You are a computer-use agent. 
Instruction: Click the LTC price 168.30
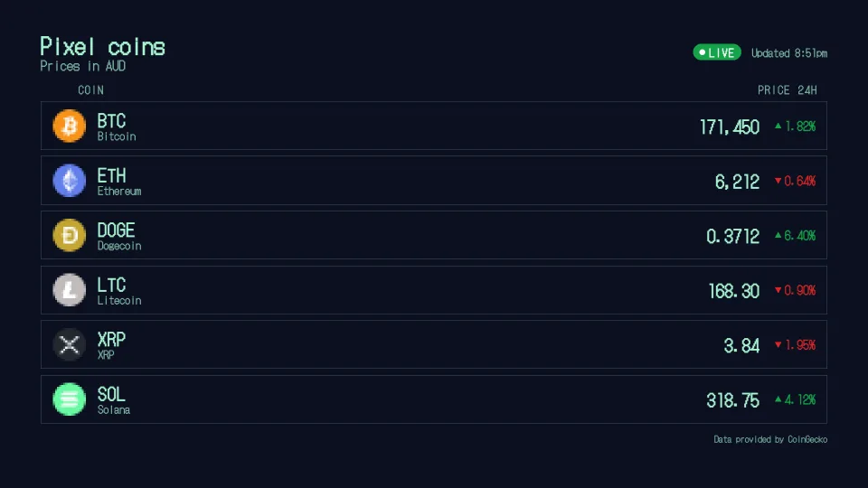pos(733,290)
